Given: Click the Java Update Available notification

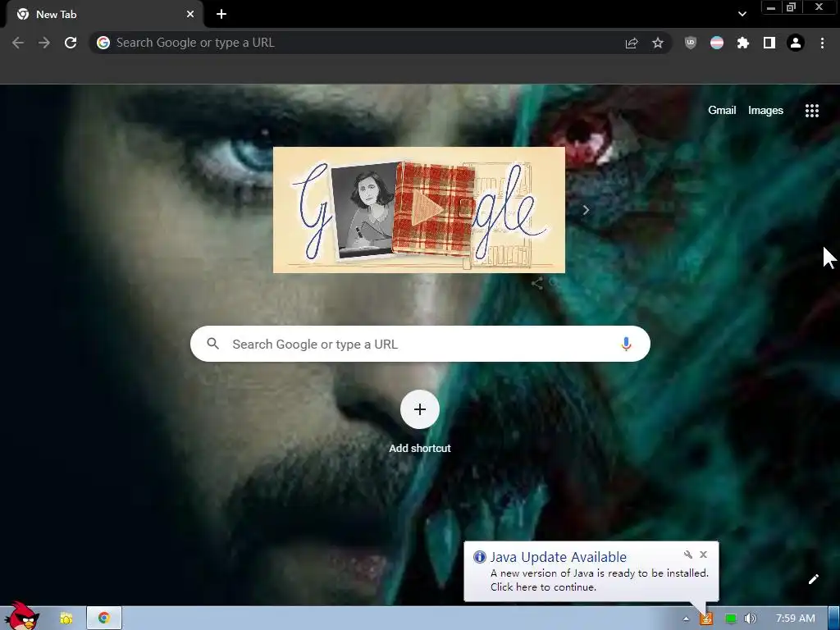Looking at the screenshot, I should [591, 572].
